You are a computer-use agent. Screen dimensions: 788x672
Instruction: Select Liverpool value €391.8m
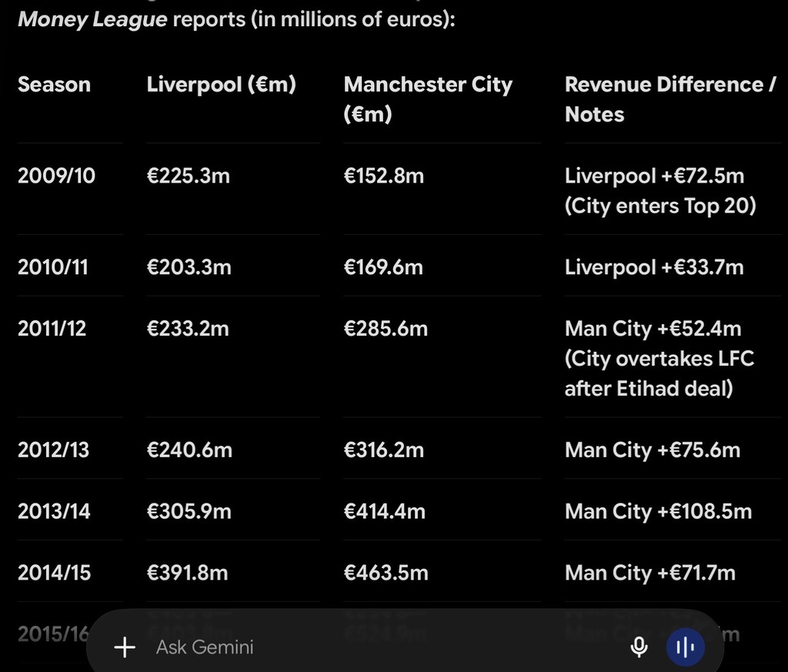point(188,573)
